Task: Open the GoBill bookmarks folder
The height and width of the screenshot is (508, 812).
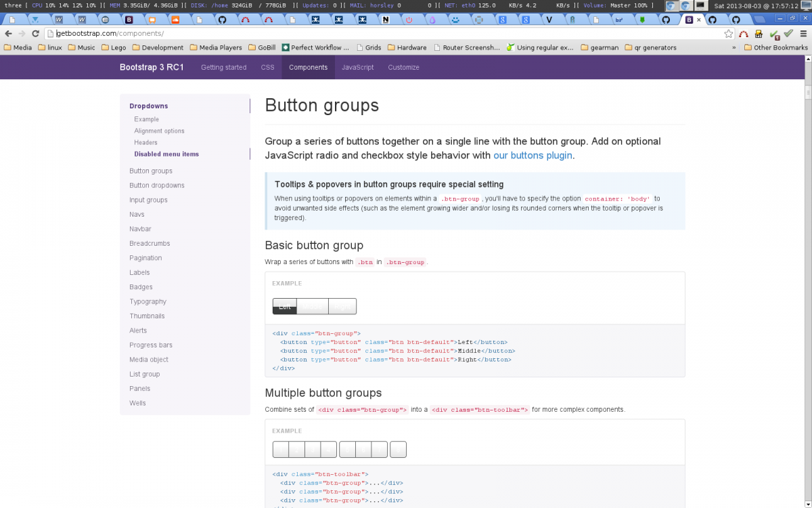Action: point(261,47)
